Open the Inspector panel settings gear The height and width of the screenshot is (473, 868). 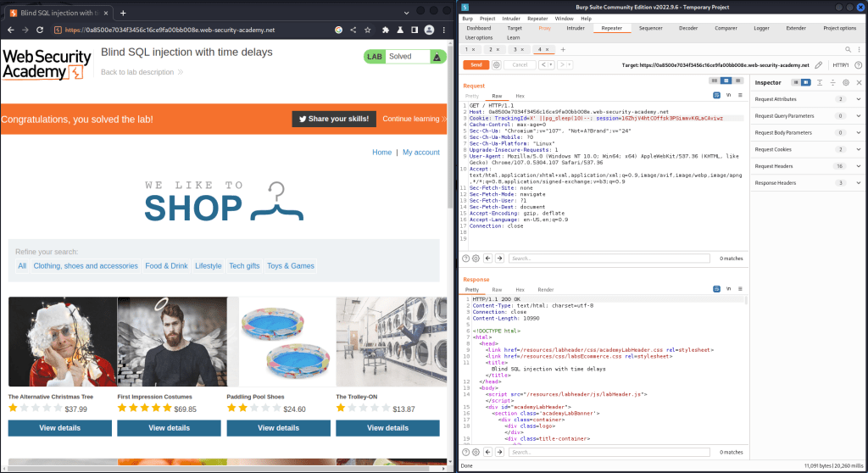845,82
